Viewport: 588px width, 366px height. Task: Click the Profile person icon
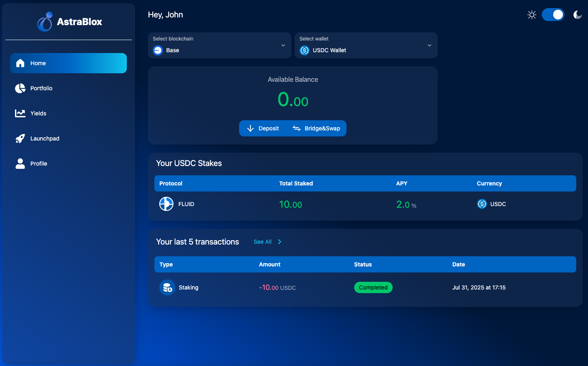20,163
